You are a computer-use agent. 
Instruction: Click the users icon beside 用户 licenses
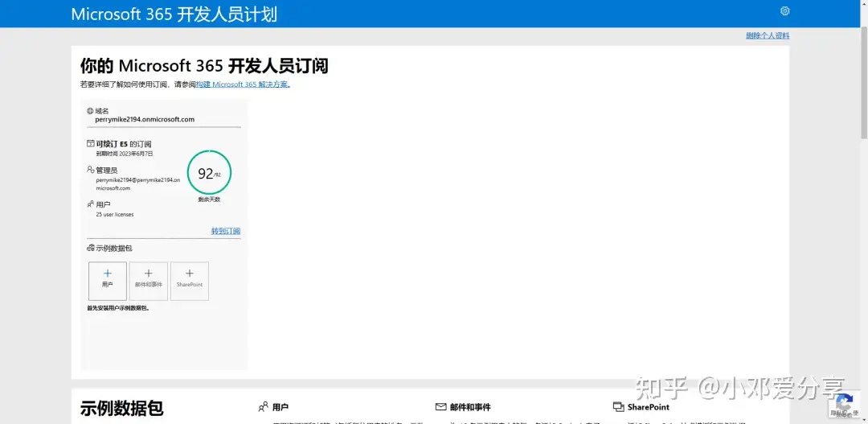pyautogui.click(x=90, y=204)
